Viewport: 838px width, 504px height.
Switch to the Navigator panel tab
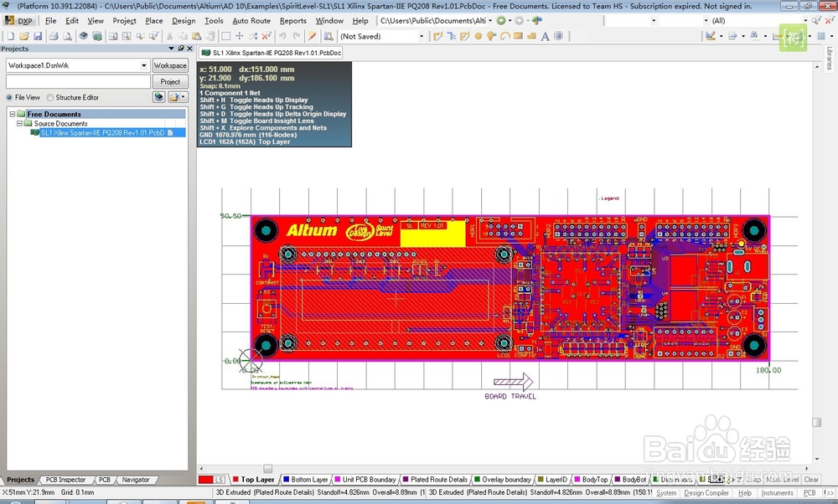pos(136,480)
